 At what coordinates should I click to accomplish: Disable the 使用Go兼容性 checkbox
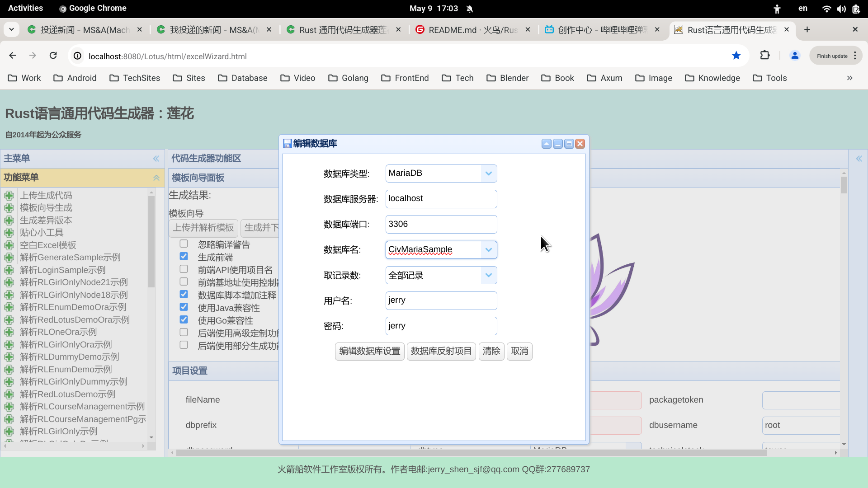[x=184, y=319]
